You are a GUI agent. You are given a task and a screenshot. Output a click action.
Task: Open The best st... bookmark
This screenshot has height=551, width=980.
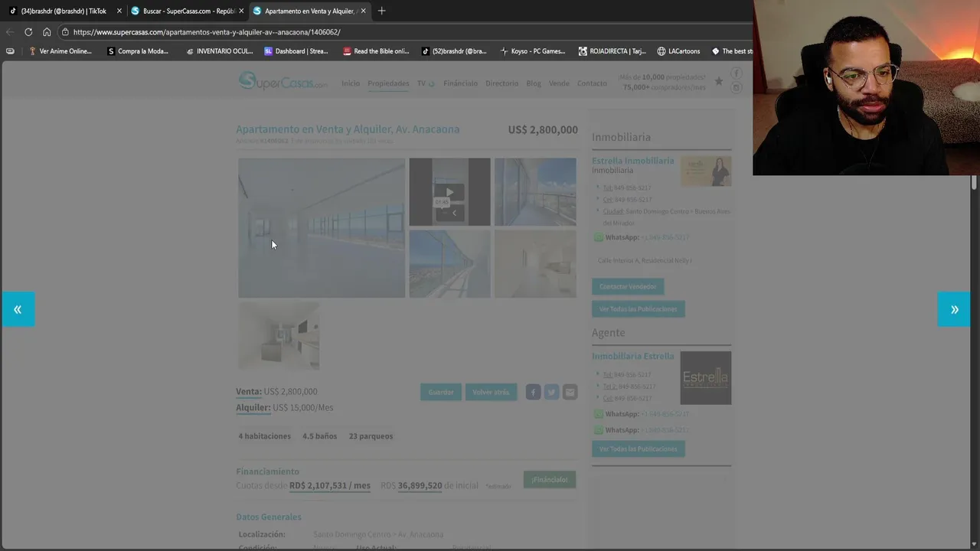(731, 51)
